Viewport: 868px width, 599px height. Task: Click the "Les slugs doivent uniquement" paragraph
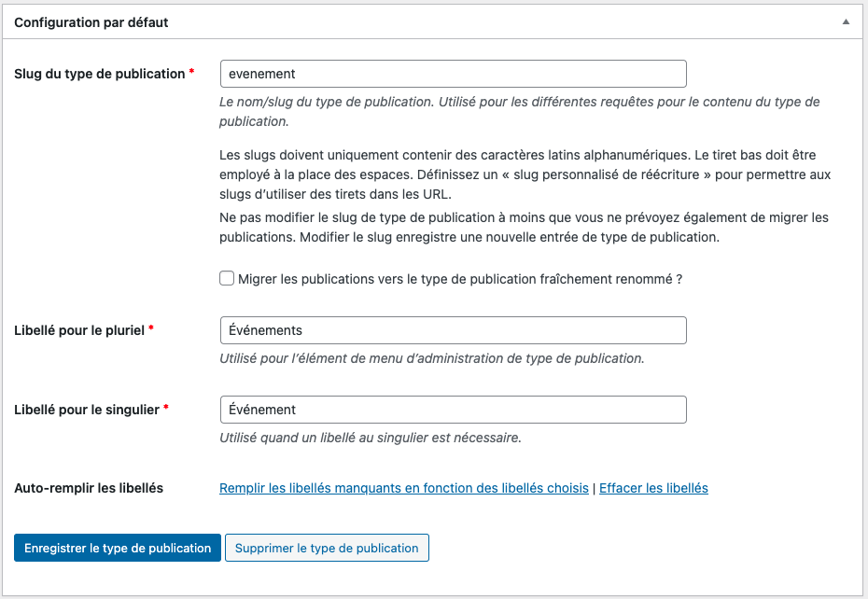pos(524,174)
